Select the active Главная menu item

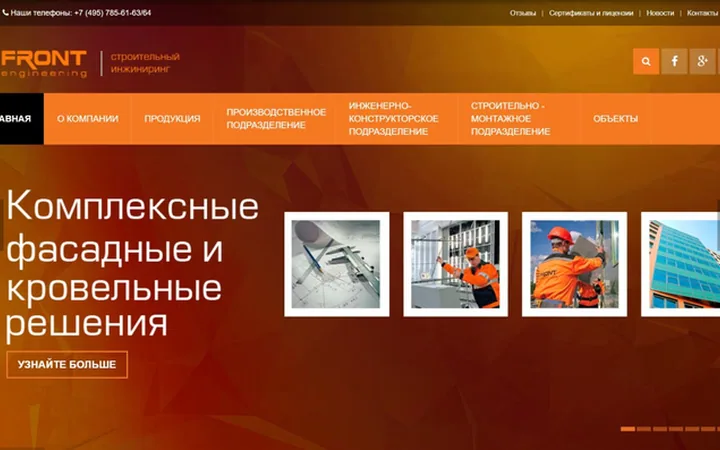(x=22, y=118)
